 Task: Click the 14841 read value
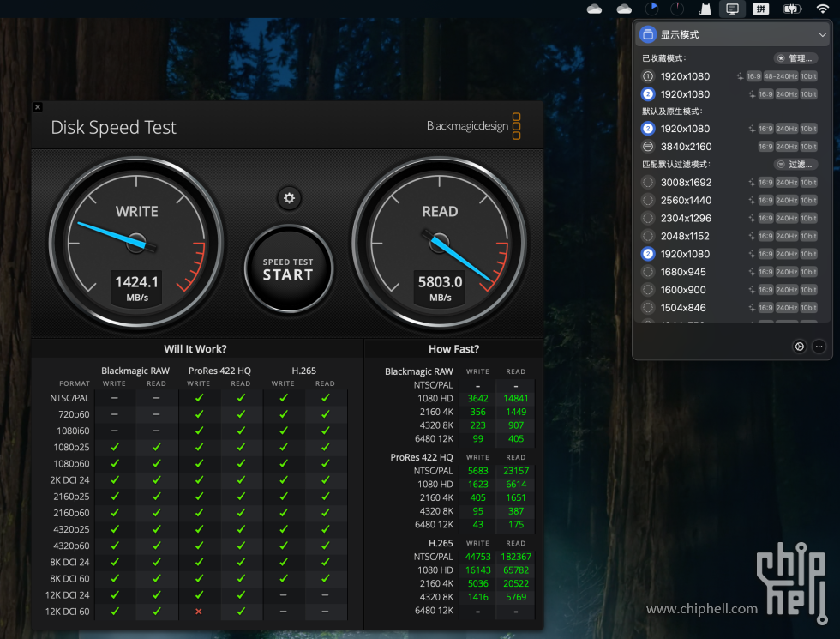pos(516,398)
